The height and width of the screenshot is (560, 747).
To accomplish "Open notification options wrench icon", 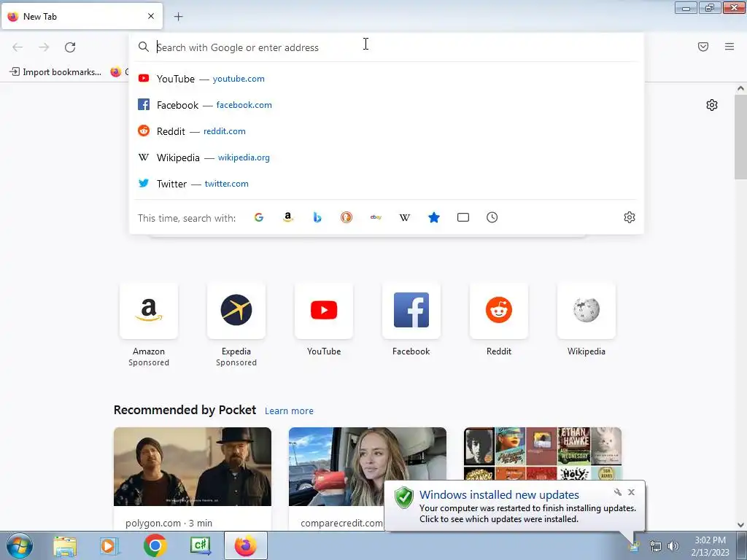I will click(x=618, y=492).
